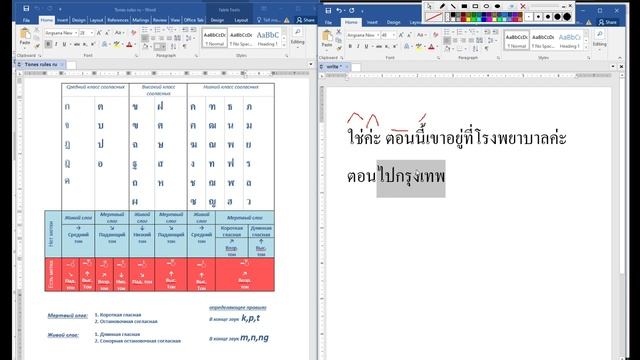Redo action in write window
Image resolution: width=640 pixels, height=360 pixels.
[x=351, y=11]
